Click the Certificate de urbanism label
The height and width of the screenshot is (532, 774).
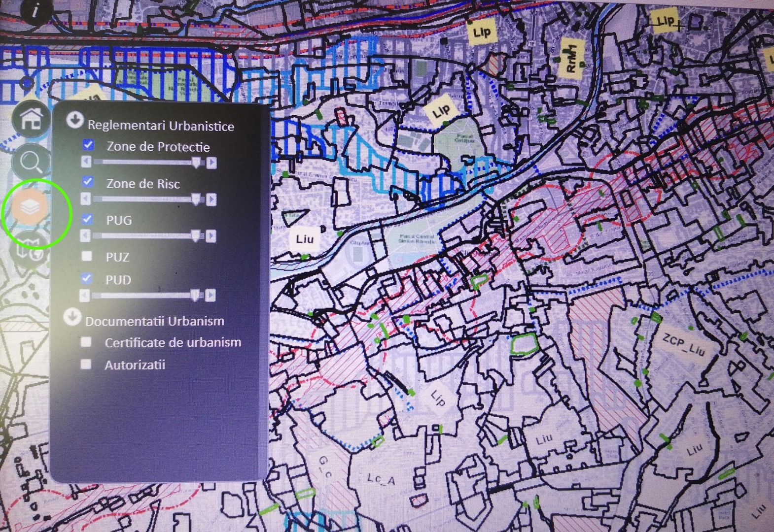point(173,342)
